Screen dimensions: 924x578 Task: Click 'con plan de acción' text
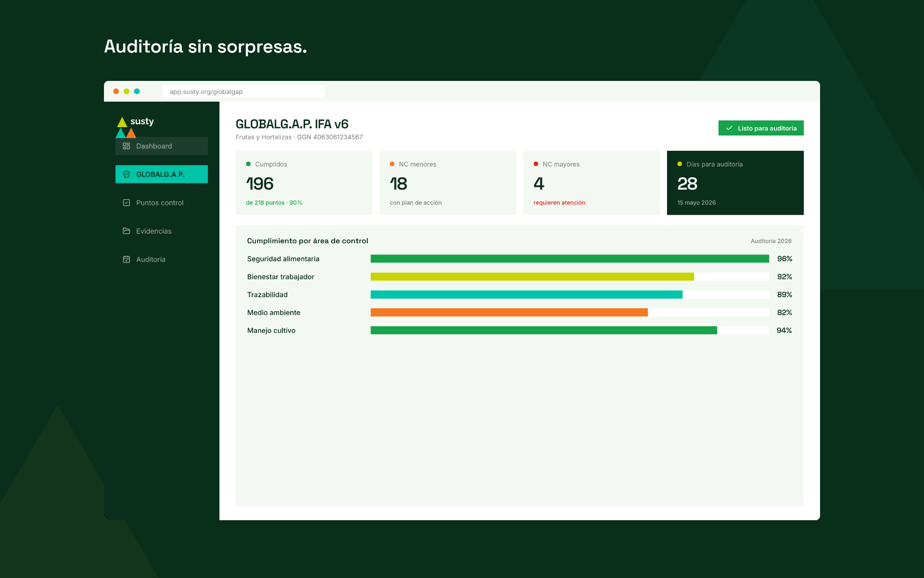point(416,203)
